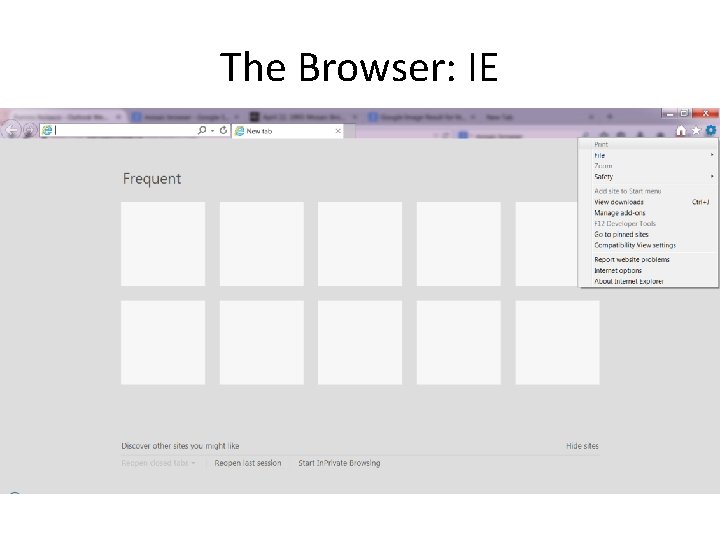Select View downloads menu item
This screenshot has width=720, height=540.
pyautogui.click(x=648, y=202)
